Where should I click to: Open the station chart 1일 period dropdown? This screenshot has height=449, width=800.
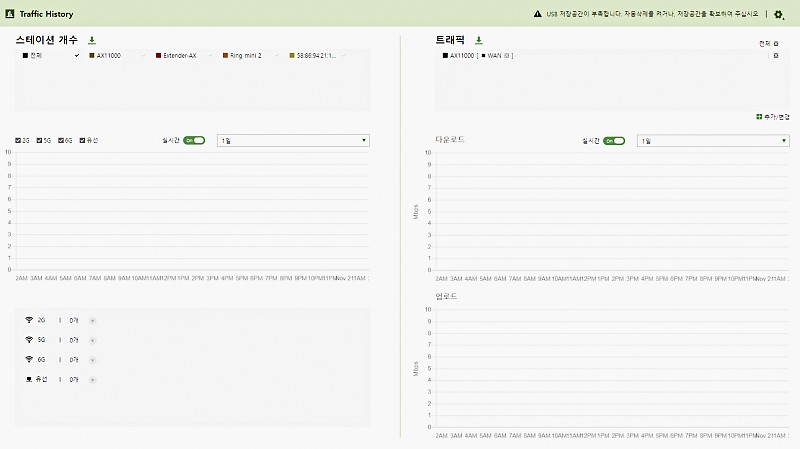(x=293, y=141)
